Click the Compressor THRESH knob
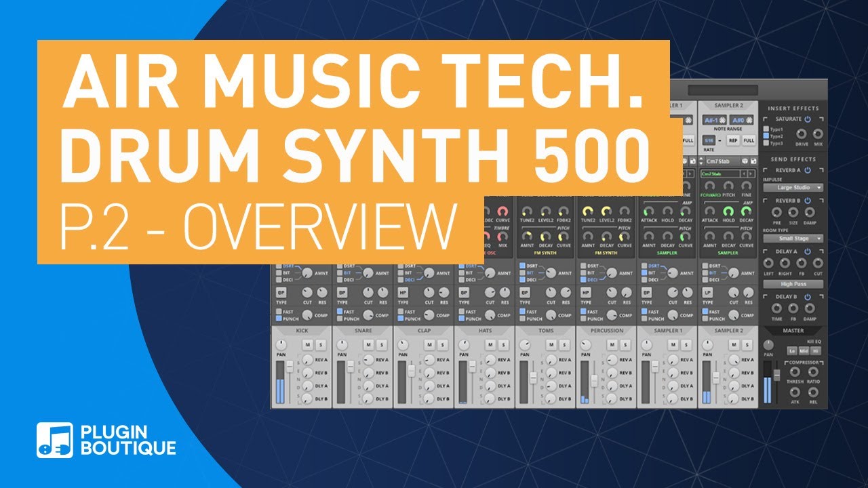 pyautogui.click(x=795, y=371)
